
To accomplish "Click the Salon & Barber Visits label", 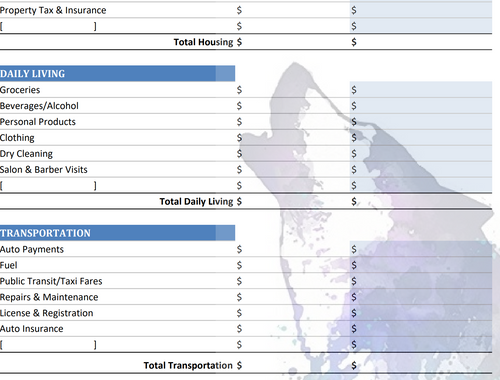I will [x=44, y=169].
